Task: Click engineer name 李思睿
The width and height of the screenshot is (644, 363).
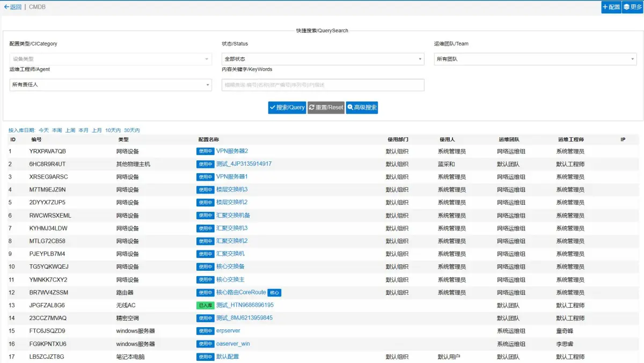Action: pyautogui.click(x=565, y=344)
